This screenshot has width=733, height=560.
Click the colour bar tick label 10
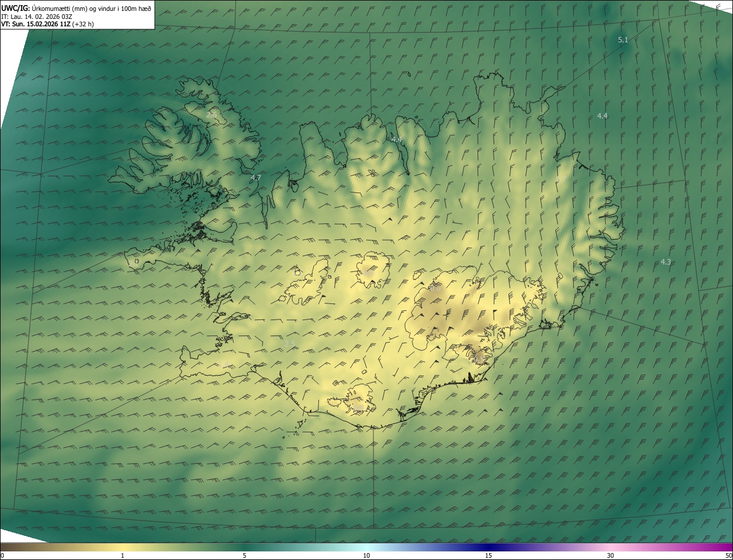pyautogui.click(x=366, y=555)
